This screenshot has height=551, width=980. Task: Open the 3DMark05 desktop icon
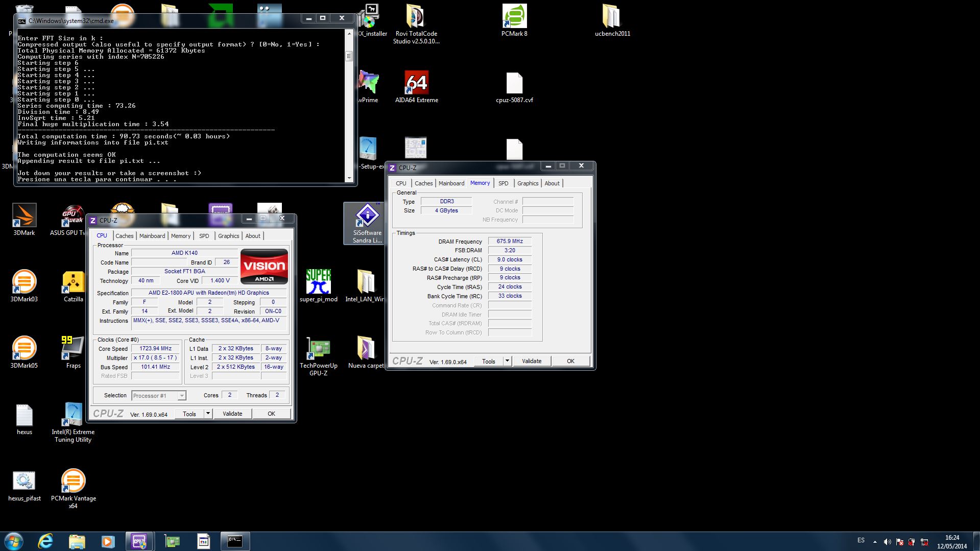tap(24, 352)
